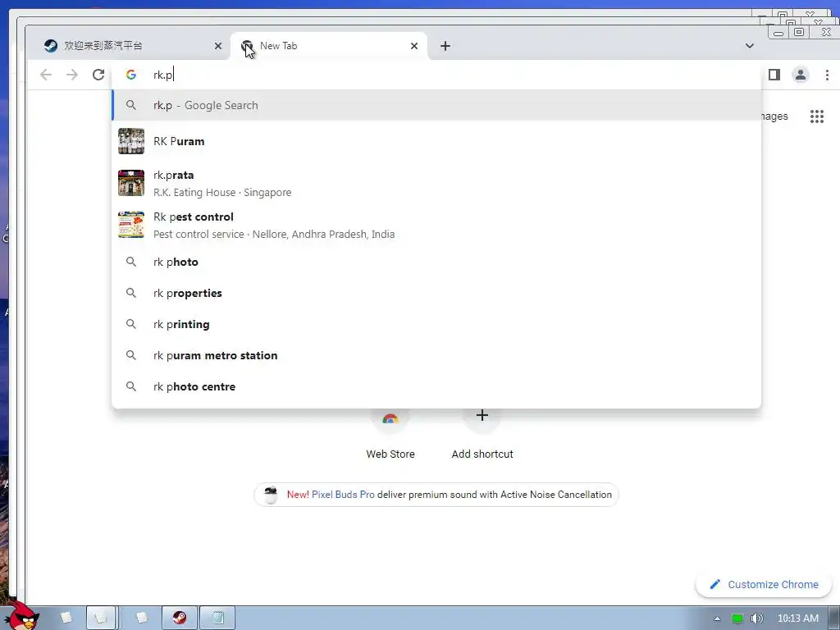Show hidden tray icons arrow

(717, 619)
